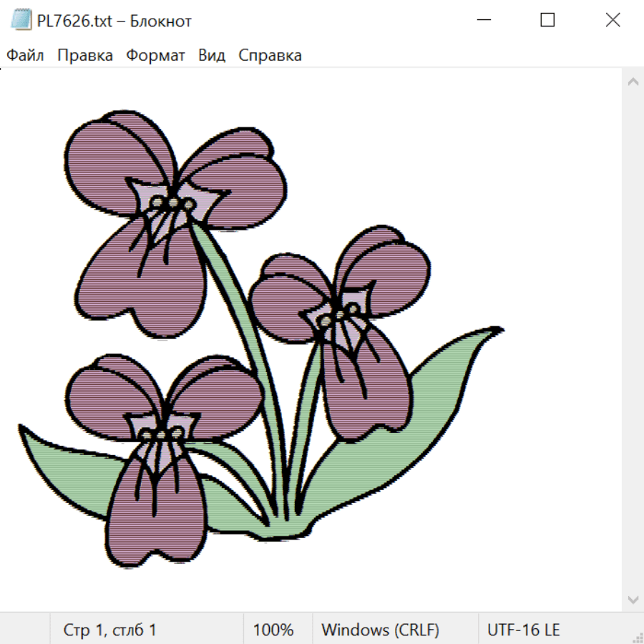Click the 'Стр 1, стлб 1' status field
The width and height of the screenshot is (644, 644).
(x=110, y=630)
